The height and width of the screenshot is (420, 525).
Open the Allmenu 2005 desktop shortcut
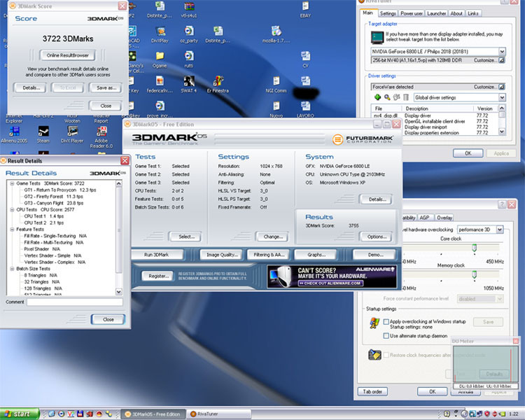click(x=14, y=134)
